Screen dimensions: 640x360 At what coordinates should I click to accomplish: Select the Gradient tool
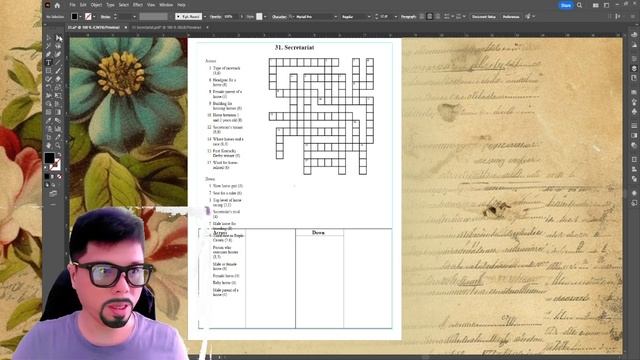59,112
